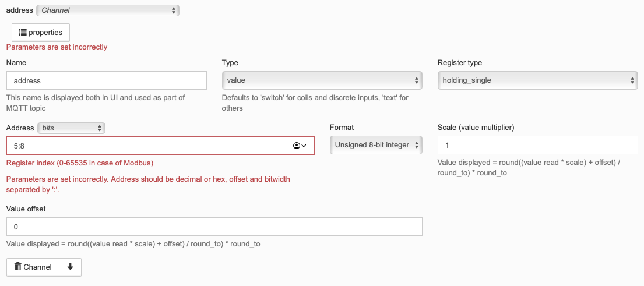
Task: Open the Address bits mode dropdown
Action: (71, 128)
